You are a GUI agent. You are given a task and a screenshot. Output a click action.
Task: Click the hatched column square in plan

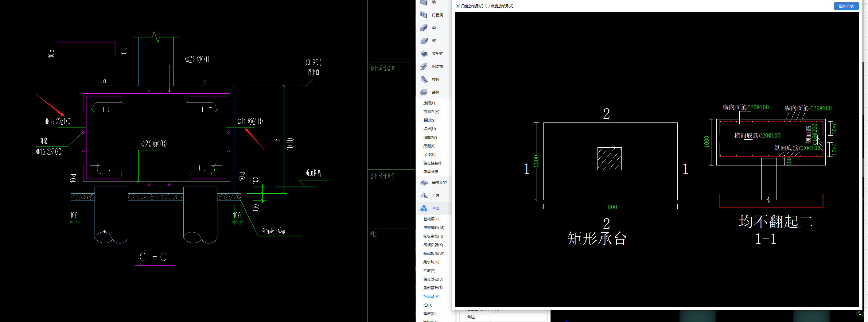(609, 159)
